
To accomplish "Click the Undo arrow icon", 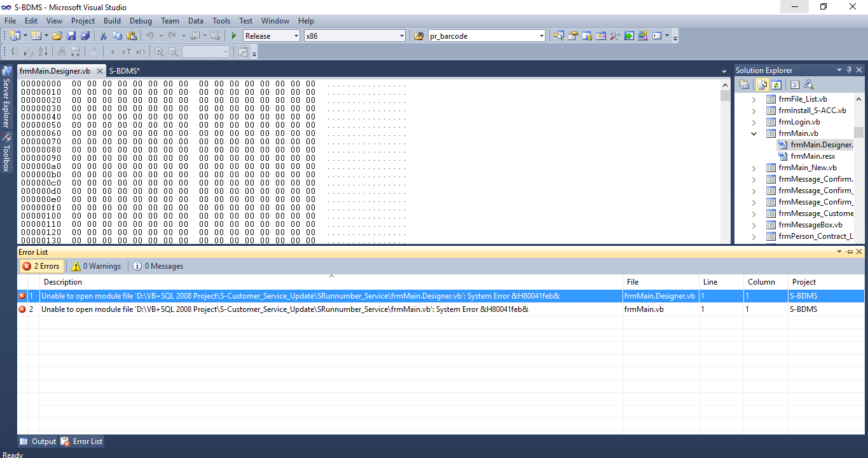I will pyautogui.click(x=149, y=36).
